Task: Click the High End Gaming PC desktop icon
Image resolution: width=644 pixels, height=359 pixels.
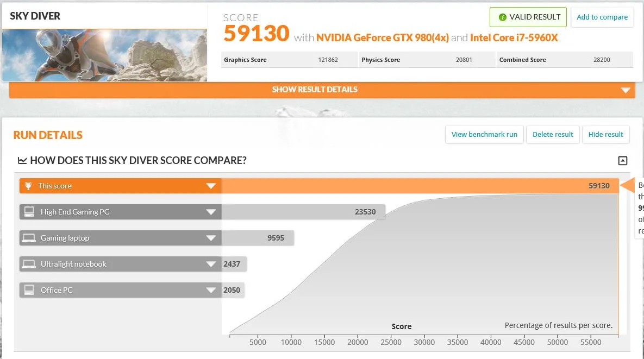Action: click(29, 212)
